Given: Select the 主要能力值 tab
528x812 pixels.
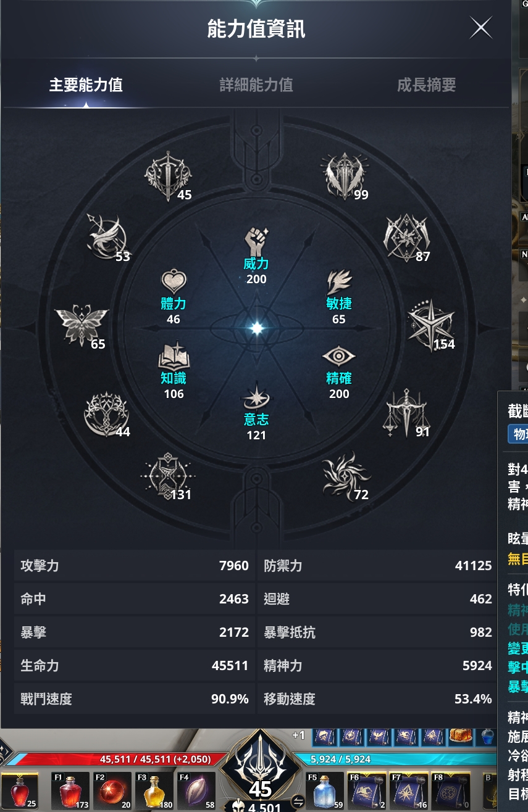Looking at the screenshot, I should 86,85.
